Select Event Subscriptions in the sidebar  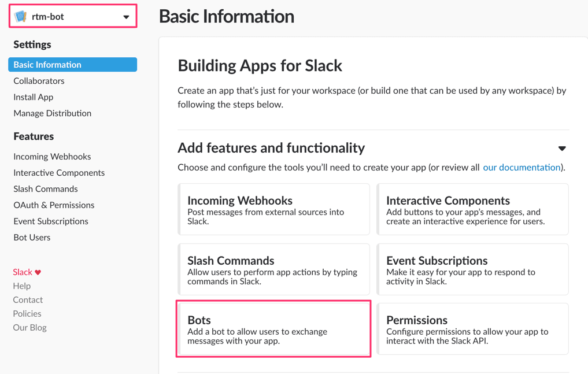pos(51,221)
